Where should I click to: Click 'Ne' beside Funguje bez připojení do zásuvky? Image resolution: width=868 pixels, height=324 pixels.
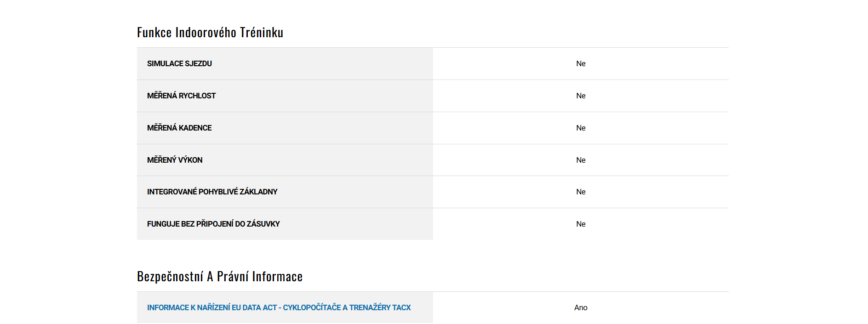pos(581,224)
